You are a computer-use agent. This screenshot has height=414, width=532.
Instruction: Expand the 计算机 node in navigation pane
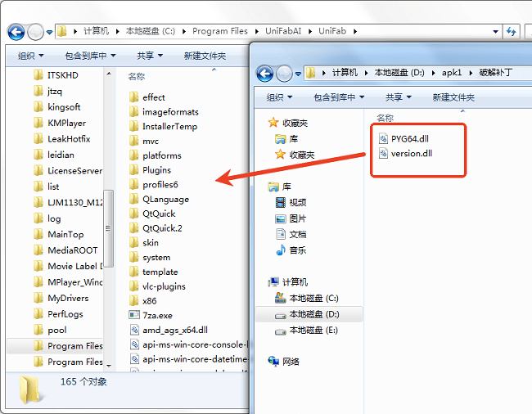tap(264, 282)
